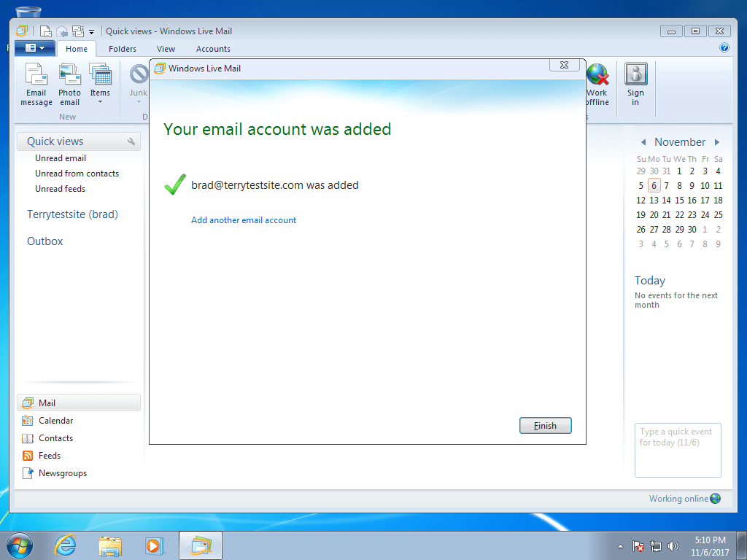
Task: Collapse the Quick views header
Action: click(79, 141)
